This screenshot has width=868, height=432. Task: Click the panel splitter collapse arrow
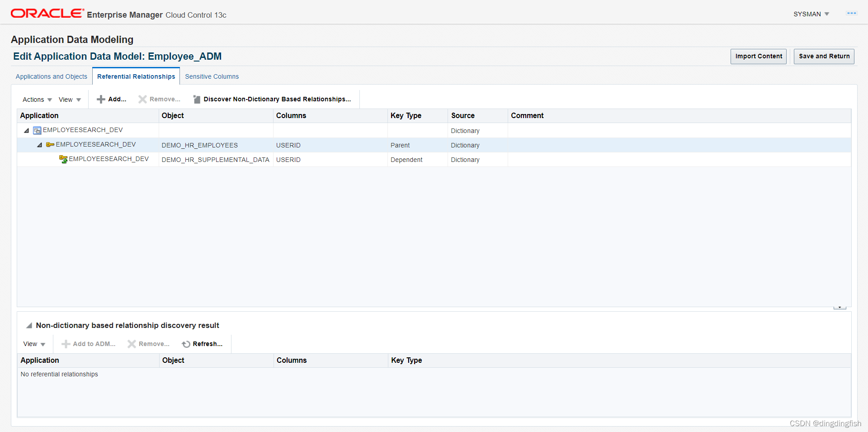840,307
